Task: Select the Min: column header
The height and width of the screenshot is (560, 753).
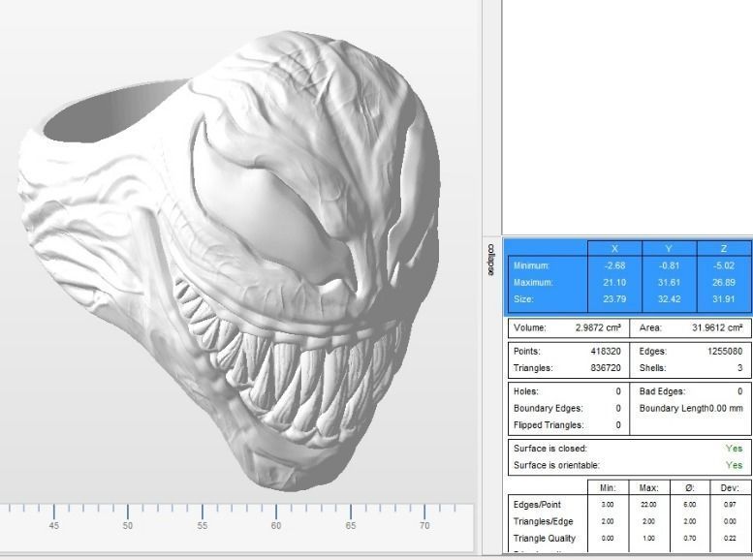Action: pyautogui.click(x=608, y=488)
